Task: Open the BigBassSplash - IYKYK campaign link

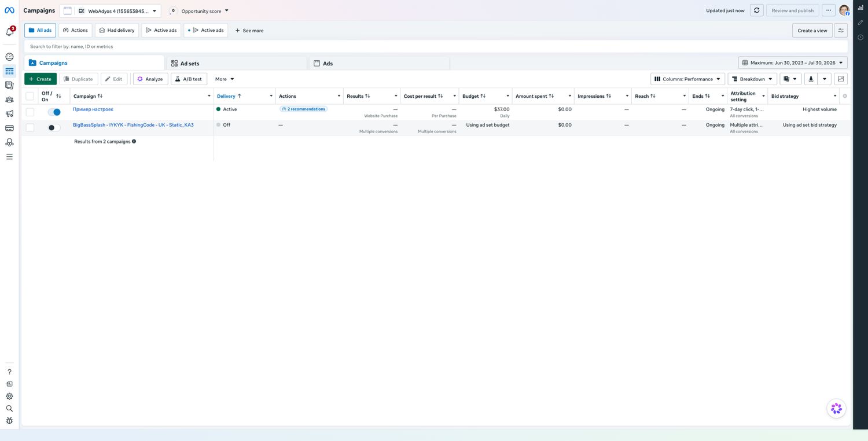Action: point(133,124)
